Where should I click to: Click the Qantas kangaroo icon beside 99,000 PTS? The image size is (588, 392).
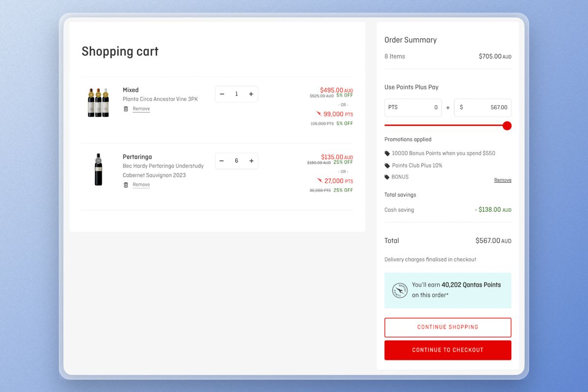319,114
